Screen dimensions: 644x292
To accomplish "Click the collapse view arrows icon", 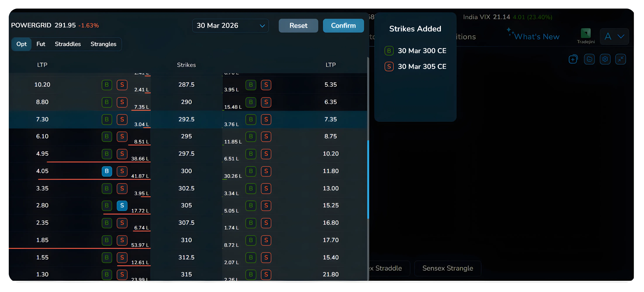I will click(621, 59).
